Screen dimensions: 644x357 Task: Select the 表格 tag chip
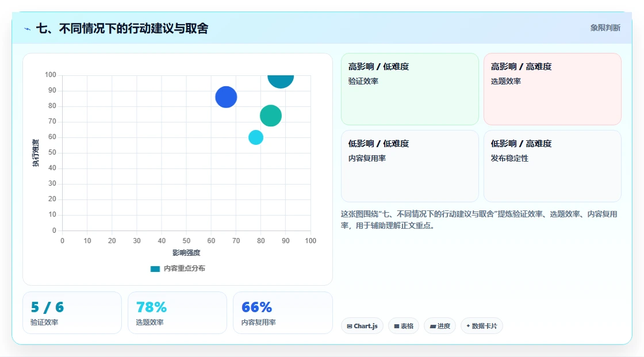click(404, 326)
